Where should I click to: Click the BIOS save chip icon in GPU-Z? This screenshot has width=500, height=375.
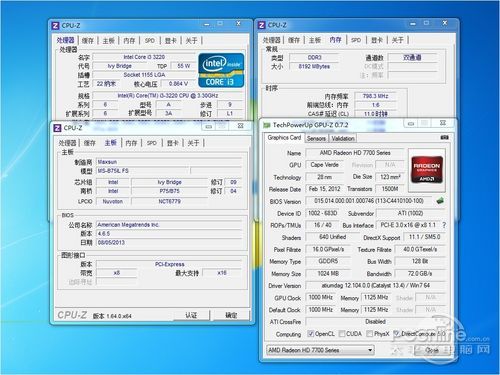click(440, 201)
